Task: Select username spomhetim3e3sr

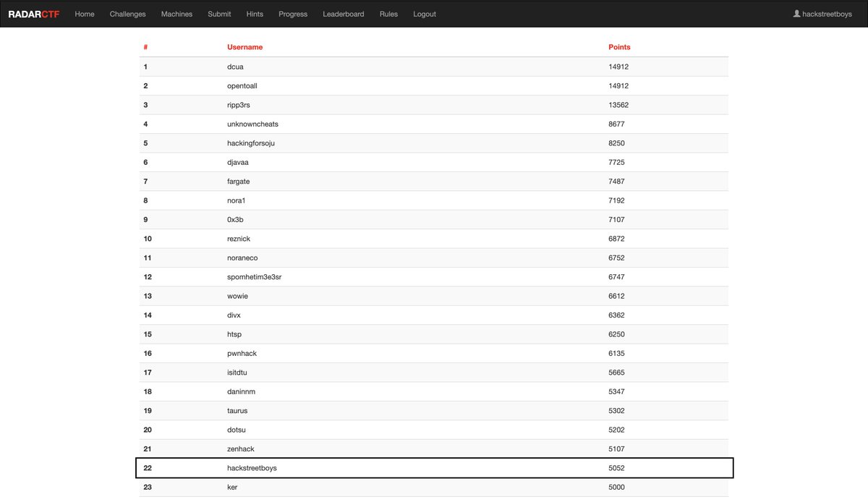Action: click(255, 277)
